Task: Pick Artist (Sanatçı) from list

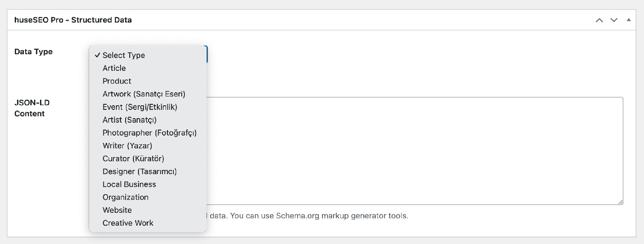Action: (x=129, y=119)
